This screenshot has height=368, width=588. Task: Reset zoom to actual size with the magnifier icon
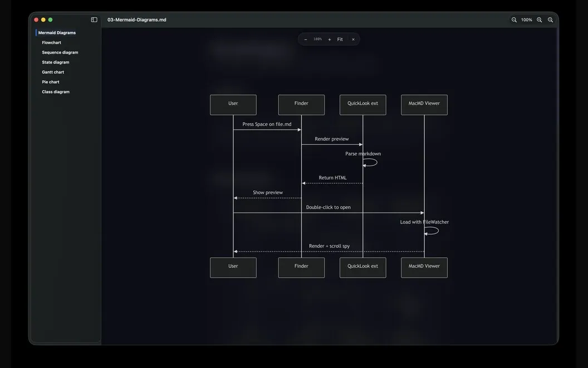point(550,20)
